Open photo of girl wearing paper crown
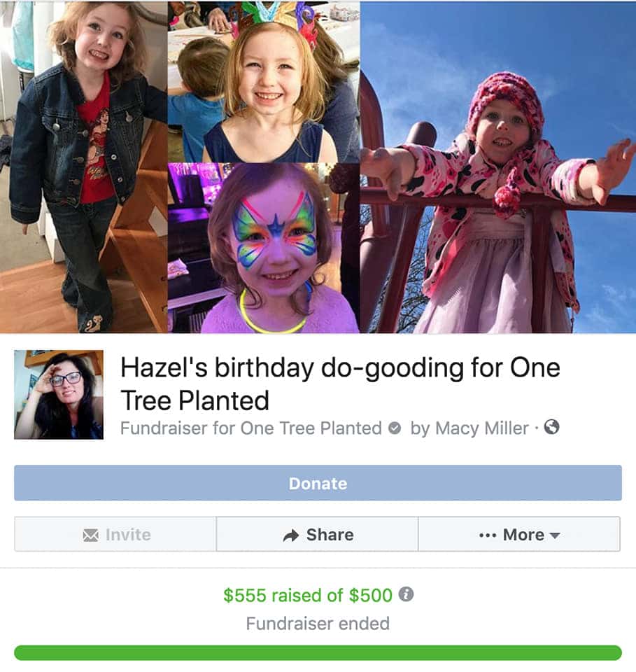Viewport: 636px width, 672px height. point(263,81)
